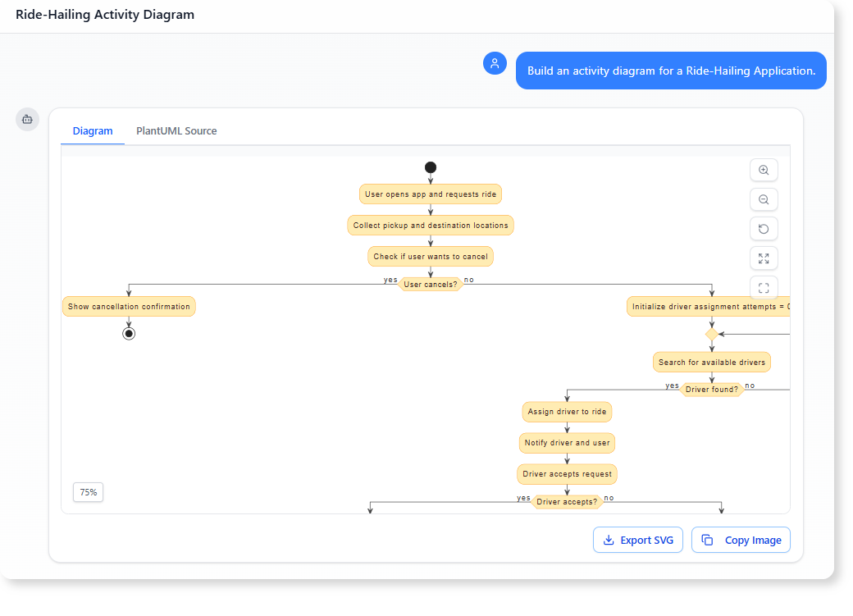Viewport: 853px width, 616px height.
Task: Switch to the PlantUML Source tab
Action: pos(176,130)
